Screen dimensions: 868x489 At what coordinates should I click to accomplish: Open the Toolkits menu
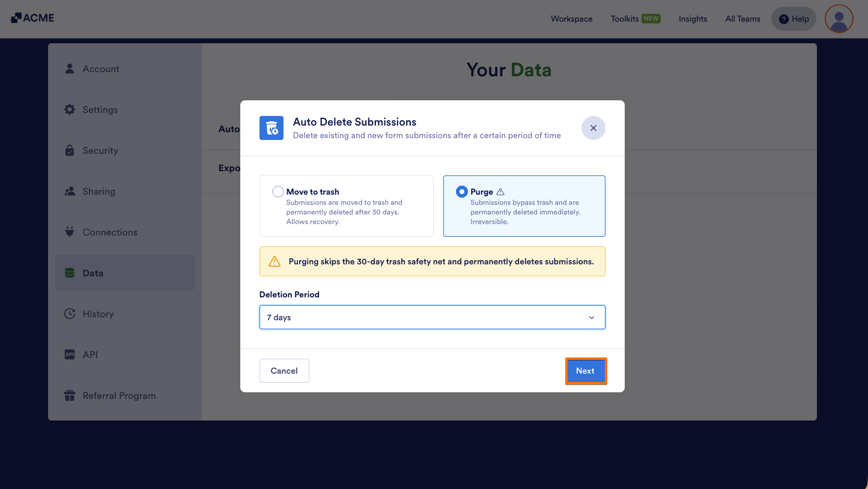click(x=625, y=19)
